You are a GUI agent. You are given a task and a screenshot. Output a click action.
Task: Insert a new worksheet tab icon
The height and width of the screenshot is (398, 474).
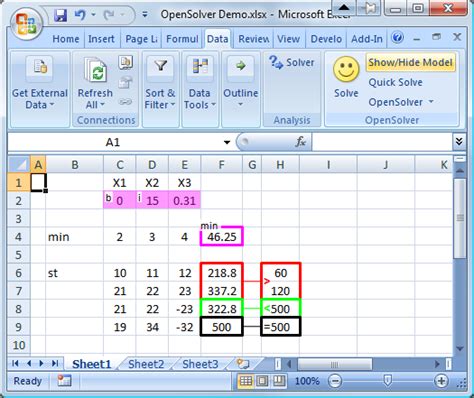243,364
